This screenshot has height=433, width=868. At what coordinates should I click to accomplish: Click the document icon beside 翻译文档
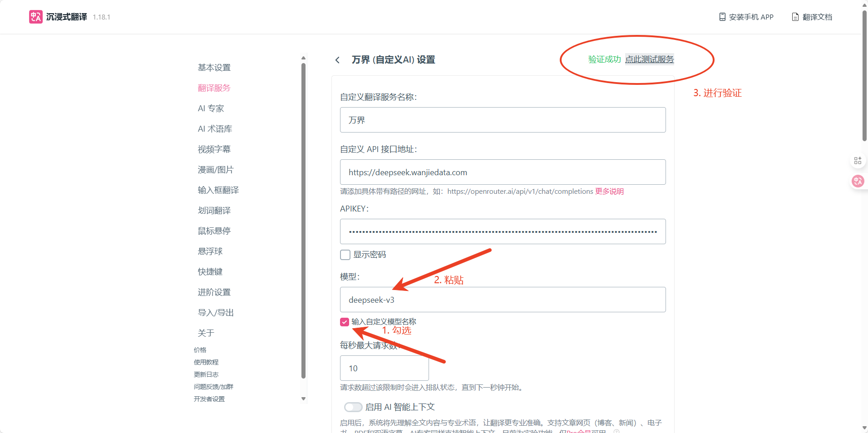coord(795,17)
